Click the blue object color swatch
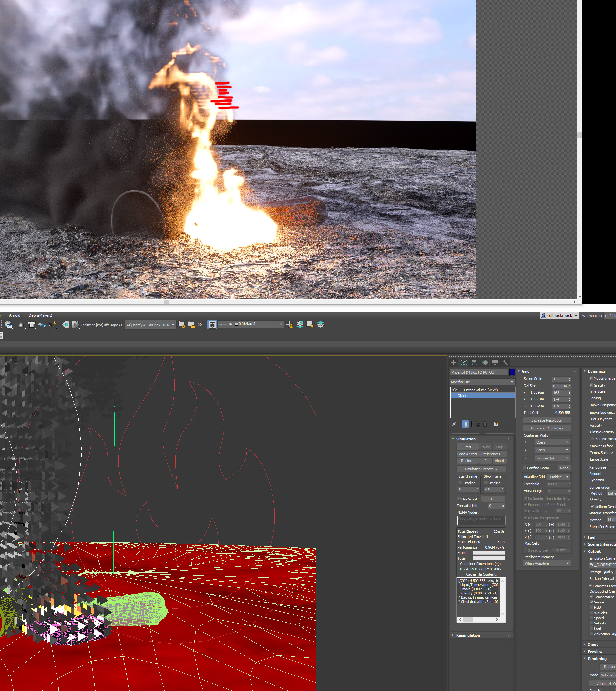This screenshot has width=616, height=691. (512, 372)
